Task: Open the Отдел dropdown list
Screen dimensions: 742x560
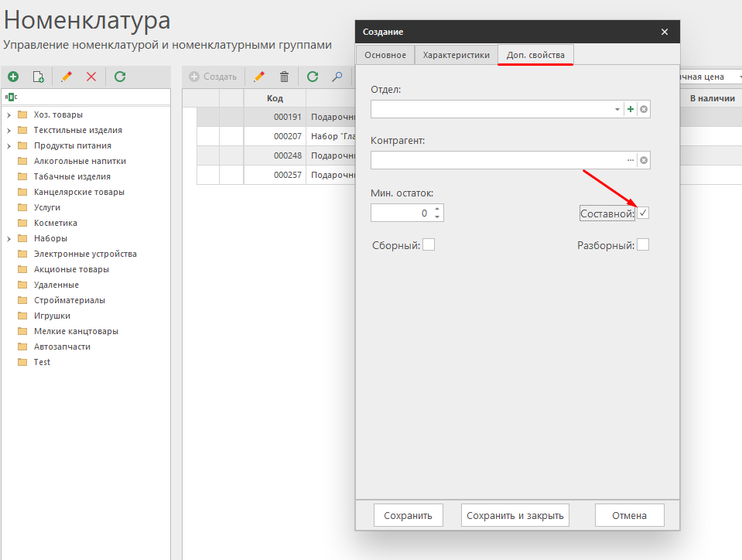Action: pyautogui.click(x=617, y=110)
